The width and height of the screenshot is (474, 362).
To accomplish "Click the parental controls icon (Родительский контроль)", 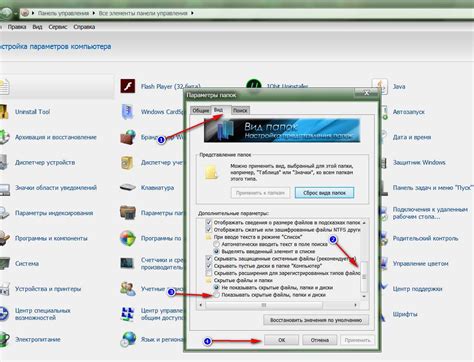I will point(383,238).
